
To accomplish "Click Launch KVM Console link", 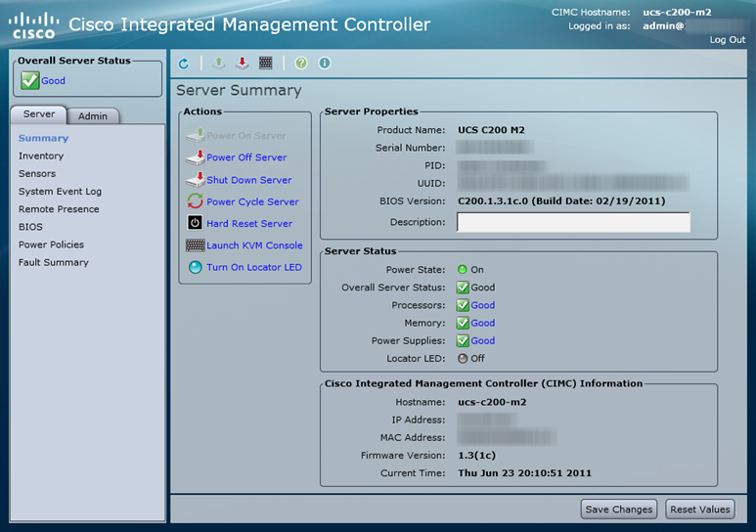I will tap(254, 245).
